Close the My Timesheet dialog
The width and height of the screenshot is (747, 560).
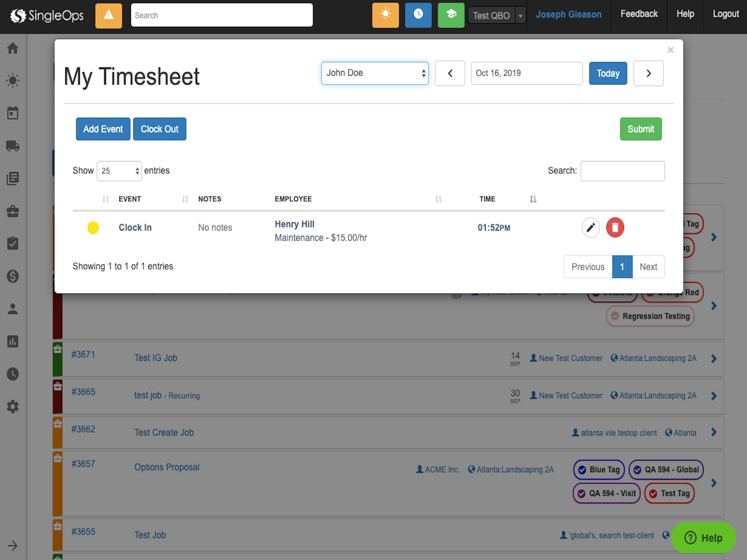tap(670, 50)
